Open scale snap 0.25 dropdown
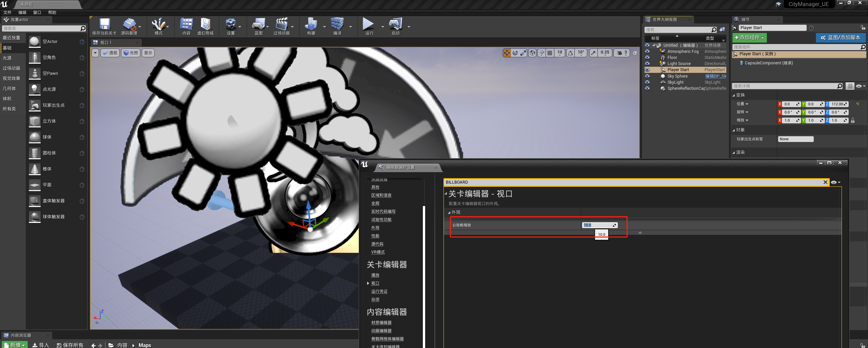This screenshot has width=868, height=348. click(x=605, y=53)
